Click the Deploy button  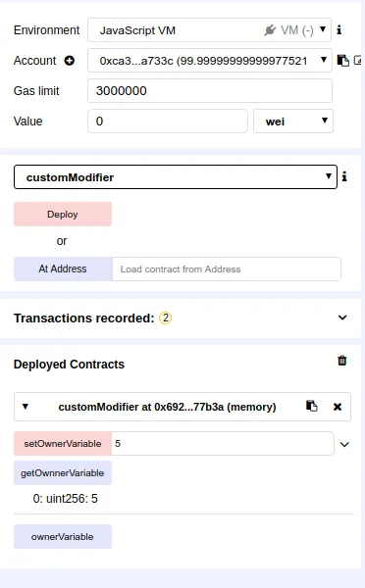point(63,214)
